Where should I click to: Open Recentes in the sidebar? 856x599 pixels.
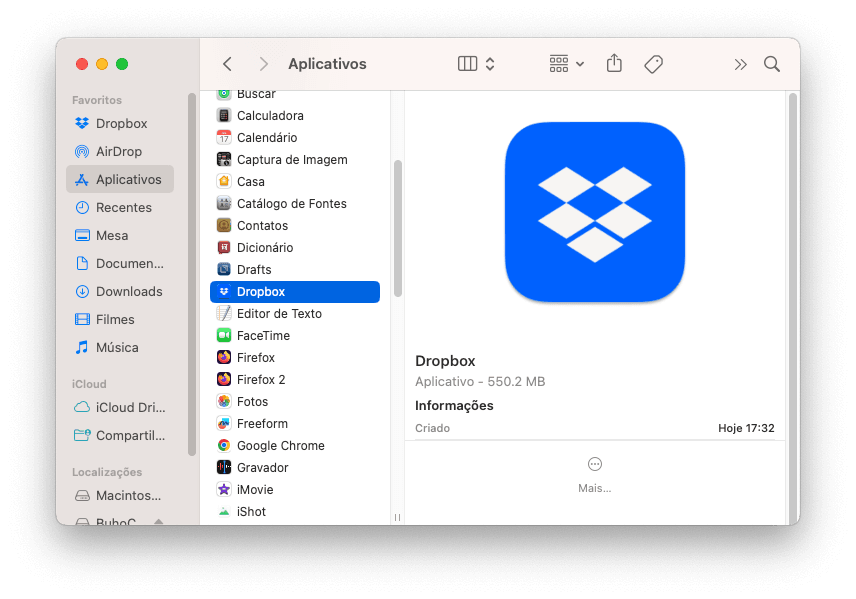pyautogui.click(x=120, y=207)
